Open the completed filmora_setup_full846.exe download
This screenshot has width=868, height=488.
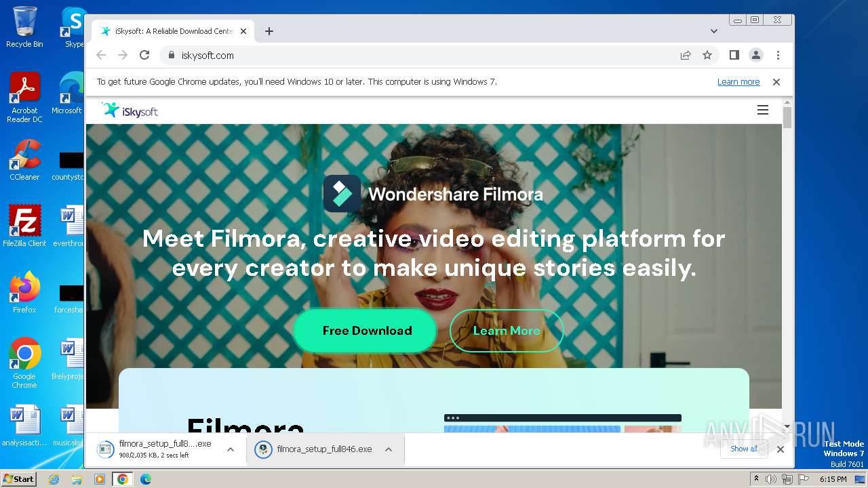point(315,449)
